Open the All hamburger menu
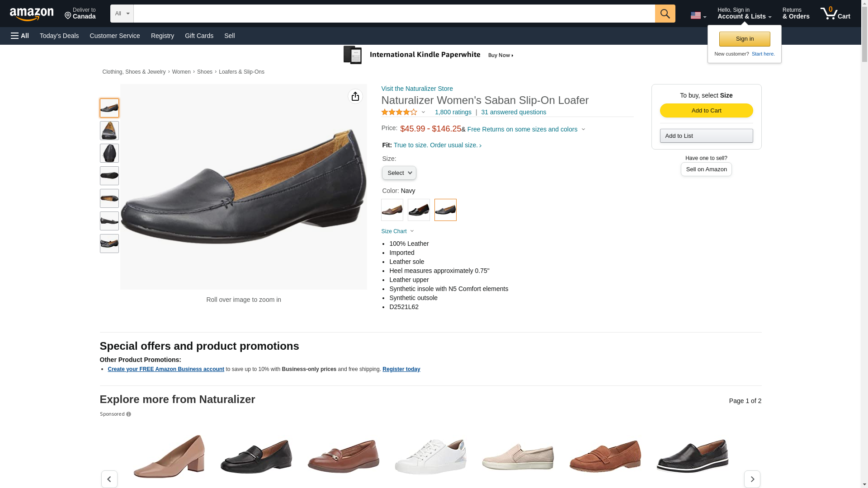 20,36
